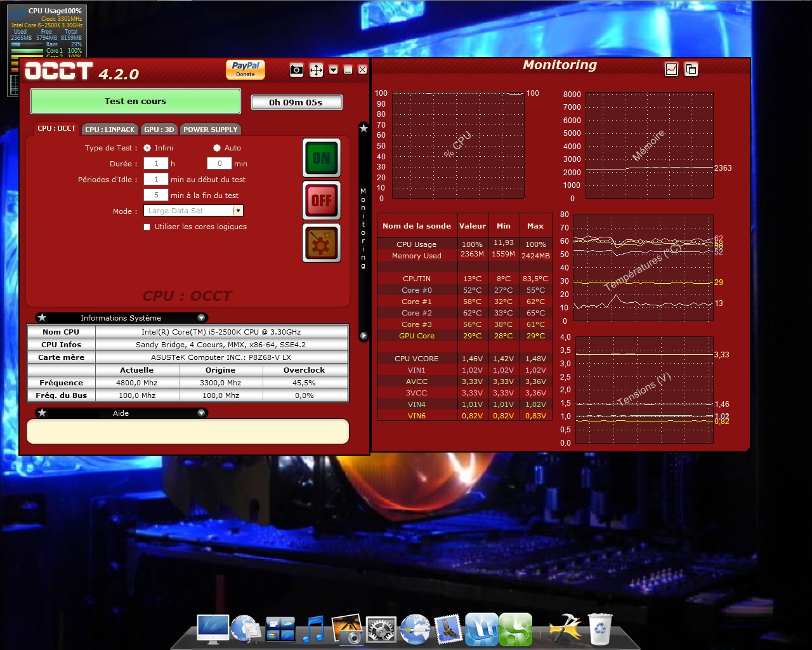Image resolution: width=812 pixels, height=650 pixels.
Task: Click the green 'Test en cours' status bar
Action: 136,102
